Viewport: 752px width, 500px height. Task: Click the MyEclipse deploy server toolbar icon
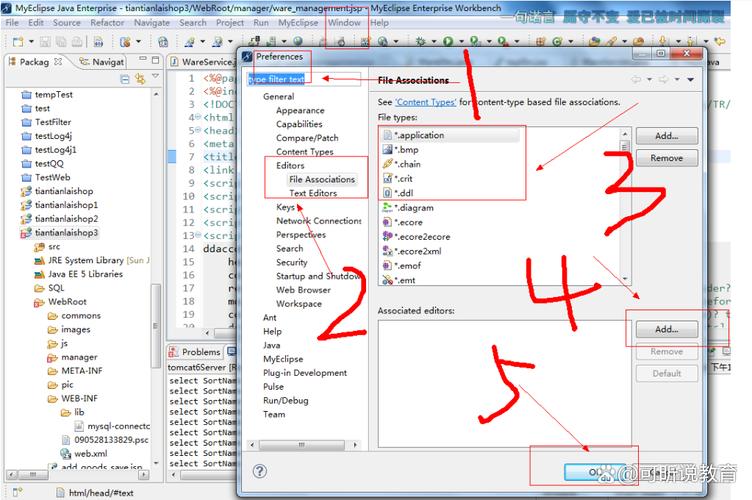(x=254, y=42)
